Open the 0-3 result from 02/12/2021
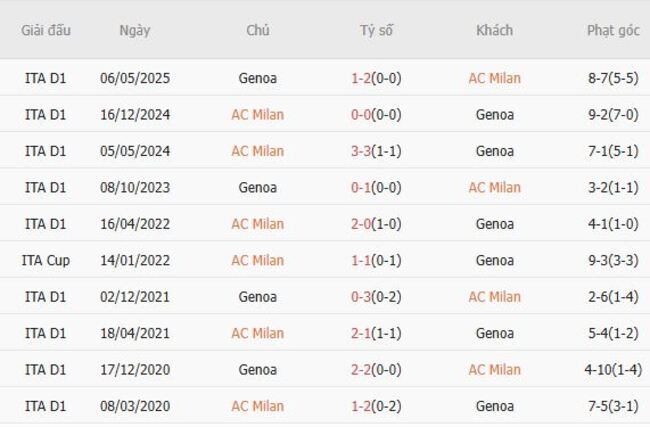Viewport: 650px width, 427px height. pyautogui.click(x=376, y=297)
